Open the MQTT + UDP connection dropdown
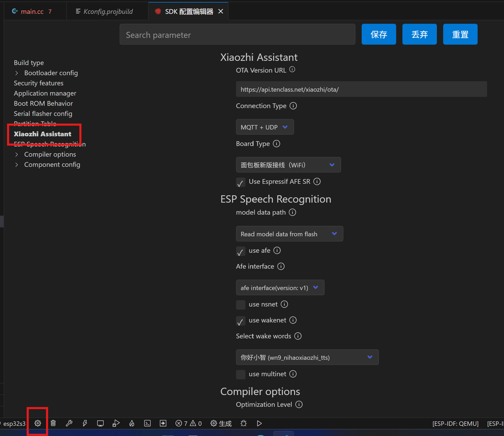504x436 pixels. point(265,127)
